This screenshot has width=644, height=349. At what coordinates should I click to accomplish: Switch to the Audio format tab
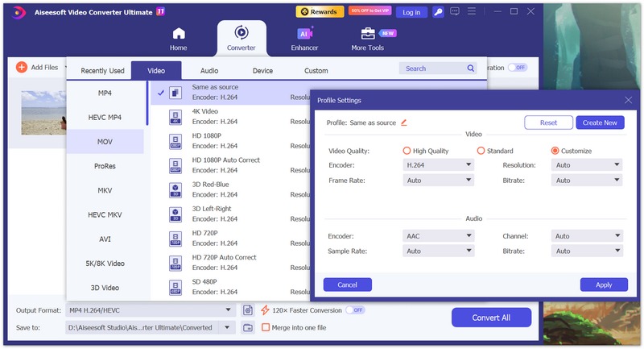(x=209, y=71)
